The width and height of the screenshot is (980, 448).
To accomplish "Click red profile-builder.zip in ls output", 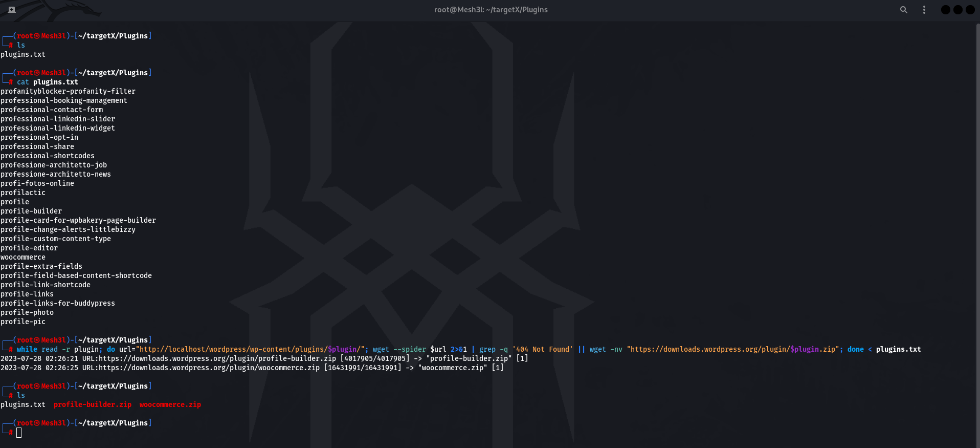I will tap(93, 404).
